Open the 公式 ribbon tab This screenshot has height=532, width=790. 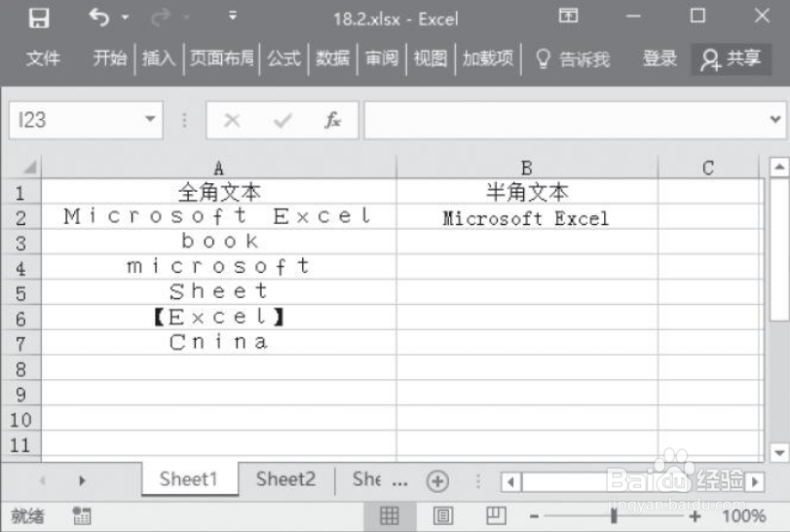pos(284,58)
